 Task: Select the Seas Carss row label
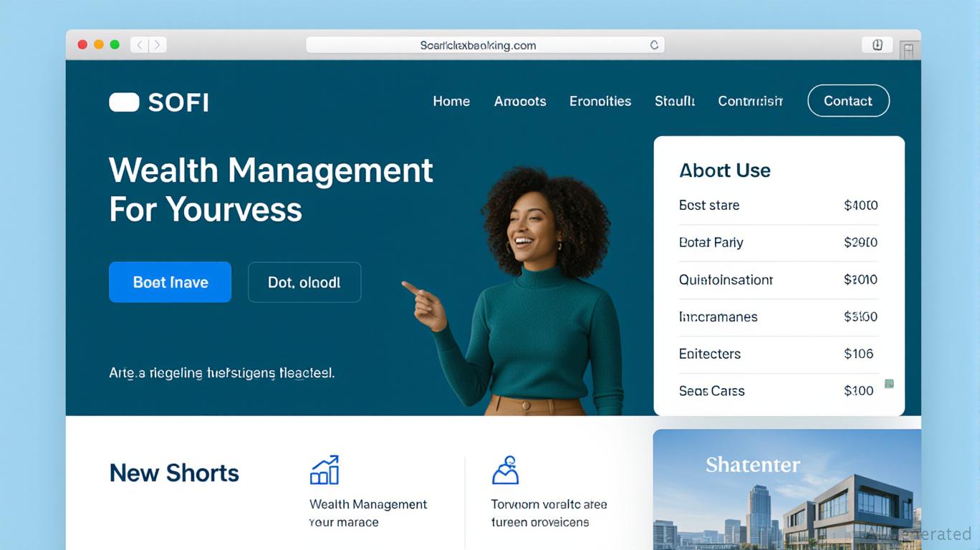711,391
